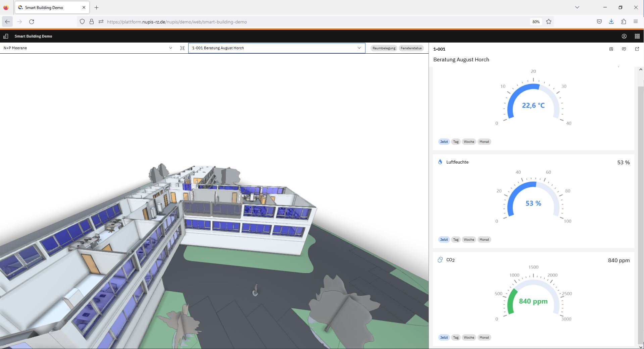
Task: Click the 80% zoom level indicator
Action: tap(536, 21)
